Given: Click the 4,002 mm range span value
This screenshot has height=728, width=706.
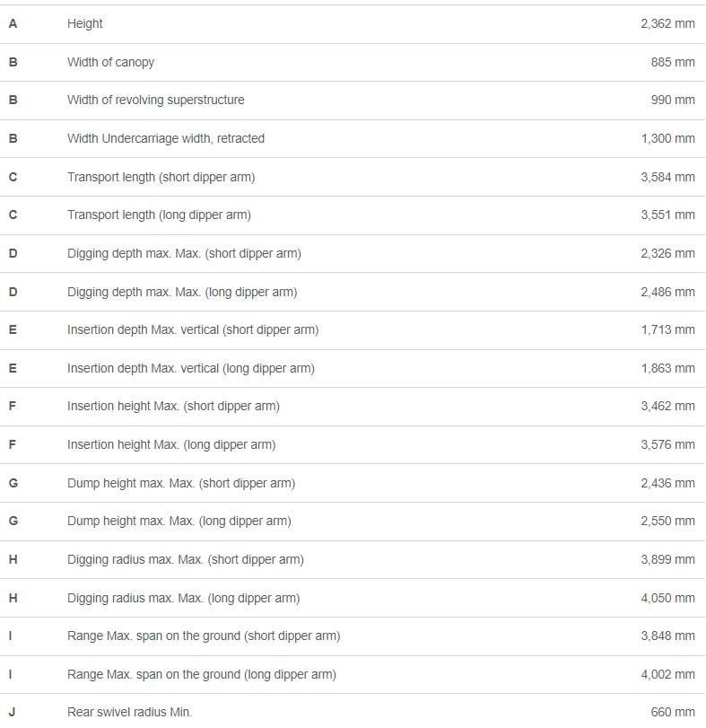Looking at the screenshot, I should [x=668, y=674].
